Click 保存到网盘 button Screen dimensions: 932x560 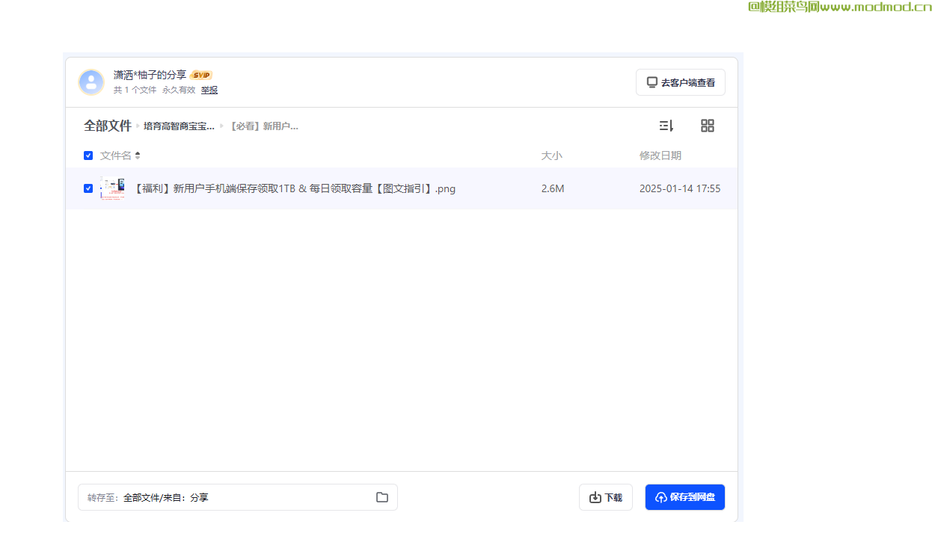685,497
